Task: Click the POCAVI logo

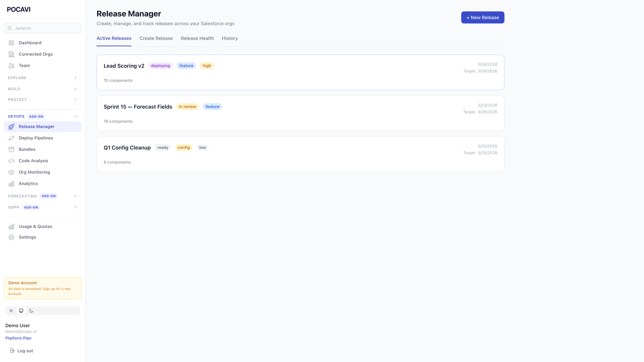Action: (19, 10)
